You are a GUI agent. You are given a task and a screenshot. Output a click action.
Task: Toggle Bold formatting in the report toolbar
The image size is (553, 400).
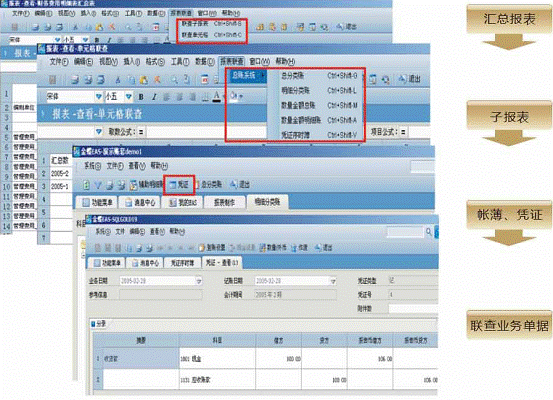pos(141,97)
